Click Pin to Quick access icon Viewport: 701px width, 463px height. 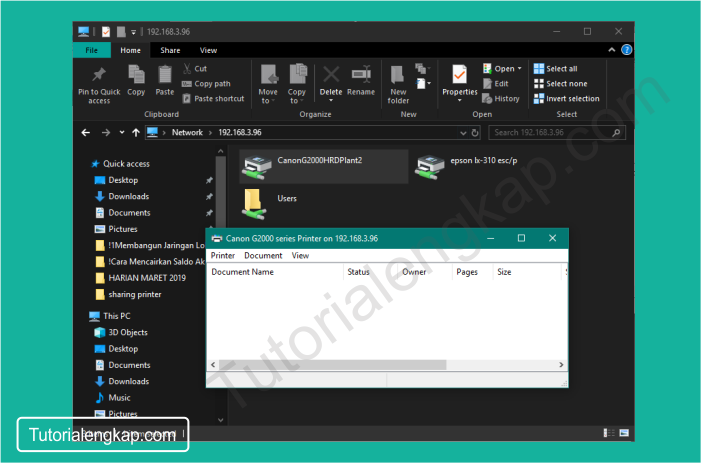[99, 75]
